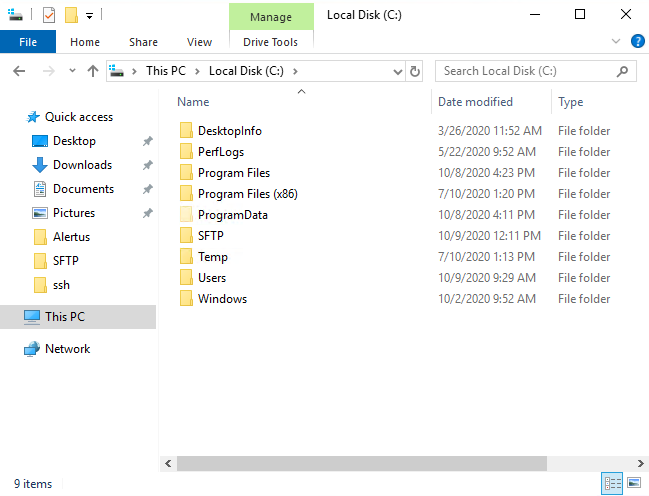Open the Help question mark icon
The height and width of the screenshot is (496, 649).
637,41
